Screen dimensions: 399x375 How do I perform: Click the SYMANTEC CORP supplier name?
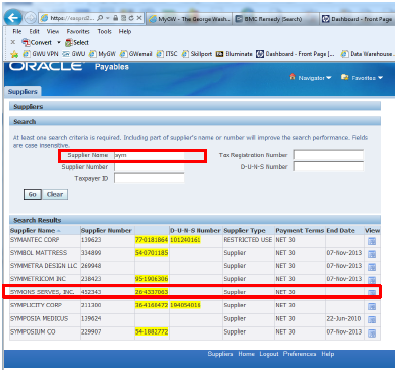click(34, 240)
